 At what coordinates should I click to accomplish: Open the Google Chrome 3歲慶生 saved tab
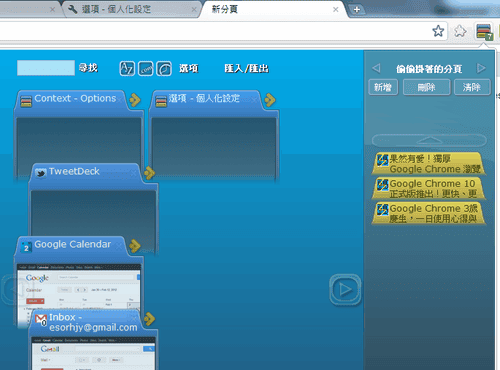point(429,213)
